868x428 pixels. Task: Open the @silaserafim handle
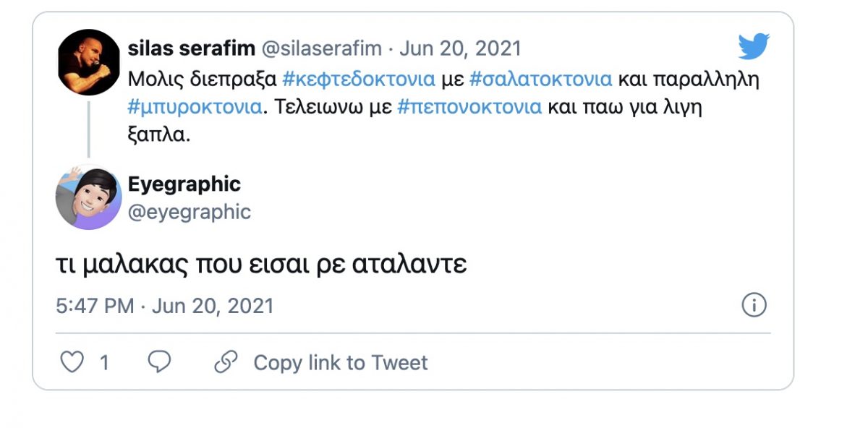point(323,48)
